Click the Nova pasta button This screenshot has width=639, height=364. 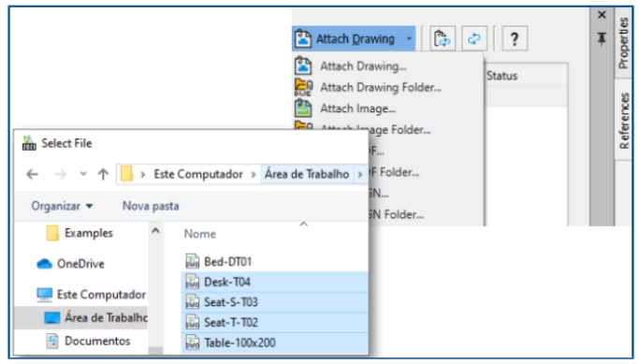(x=151, y=206)
